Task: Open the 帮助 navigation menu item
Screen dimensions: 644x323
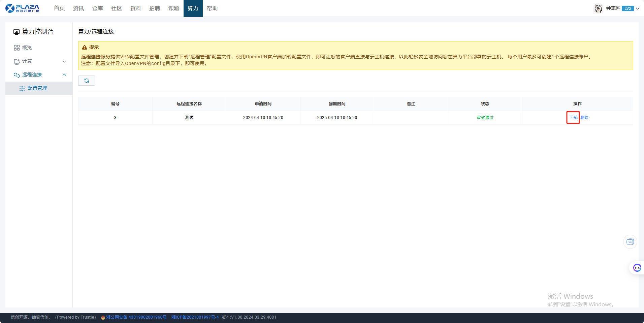Action: click(212, 8)
